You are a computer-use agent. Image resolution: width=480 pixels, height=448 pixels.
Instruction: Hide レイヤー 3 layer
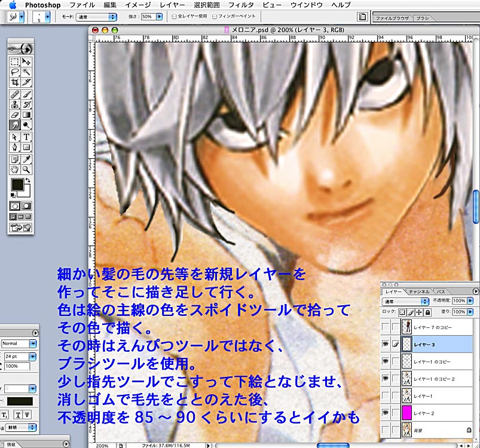click(x=386, y=344)
